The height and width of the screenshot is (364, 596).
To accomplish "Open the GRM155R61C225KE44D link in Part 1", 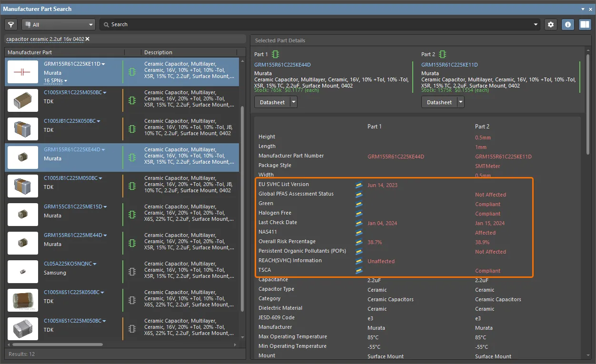I will (282, 65).
